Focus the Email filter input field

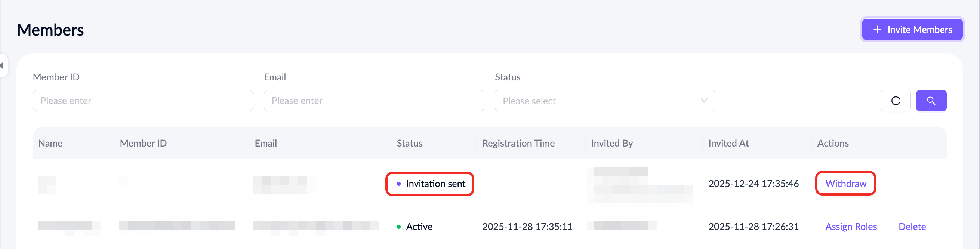pos(374,101)
